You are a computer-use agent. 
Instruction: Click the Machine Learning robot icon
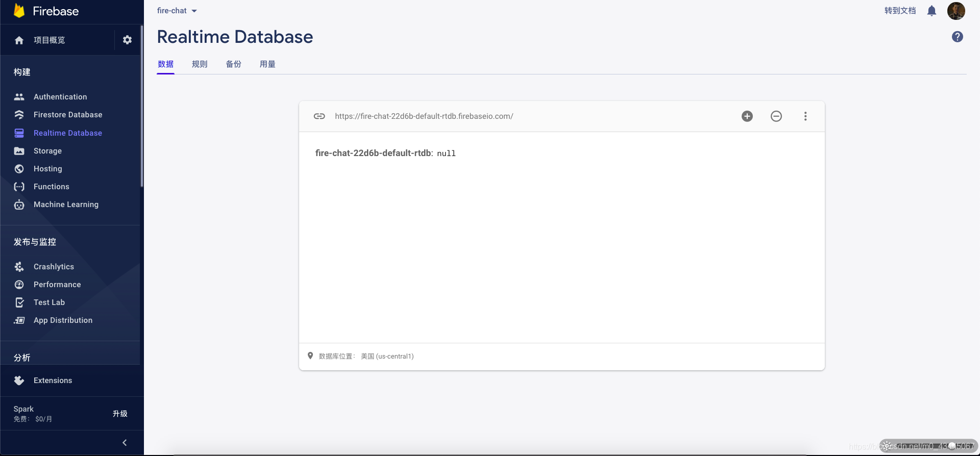coord(19,205)
